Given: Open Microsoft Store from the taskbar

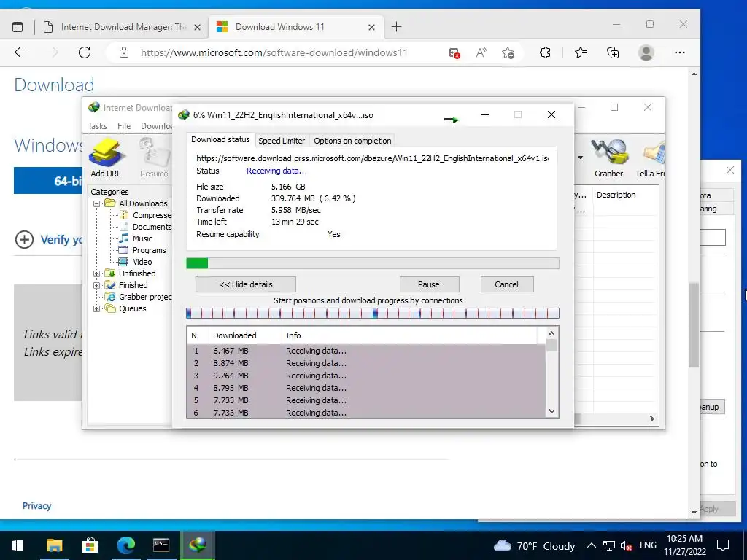Looking at the screenshot, I should pyautogui.click(x=90, y=545).
